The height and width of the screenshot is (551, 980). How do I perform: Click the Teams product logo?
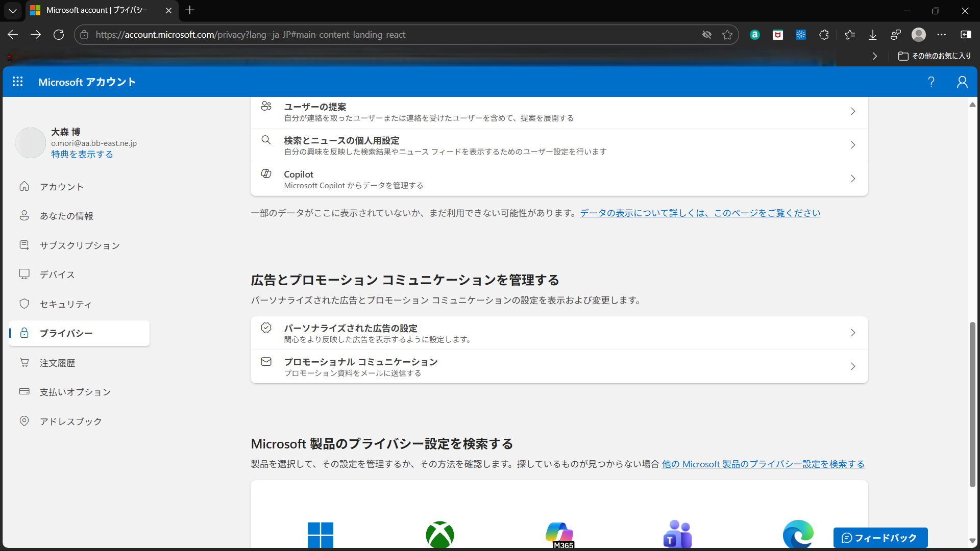coord(678,534)
